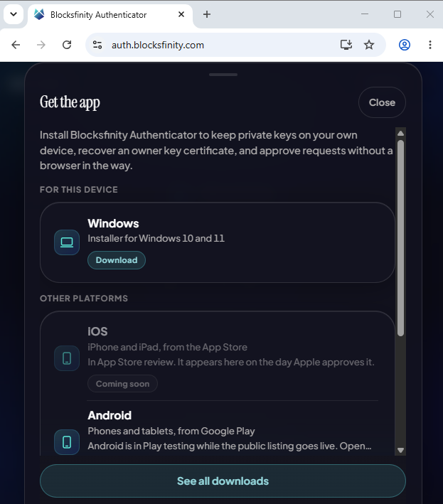Click the browser forward arrow

coord(41,45)
